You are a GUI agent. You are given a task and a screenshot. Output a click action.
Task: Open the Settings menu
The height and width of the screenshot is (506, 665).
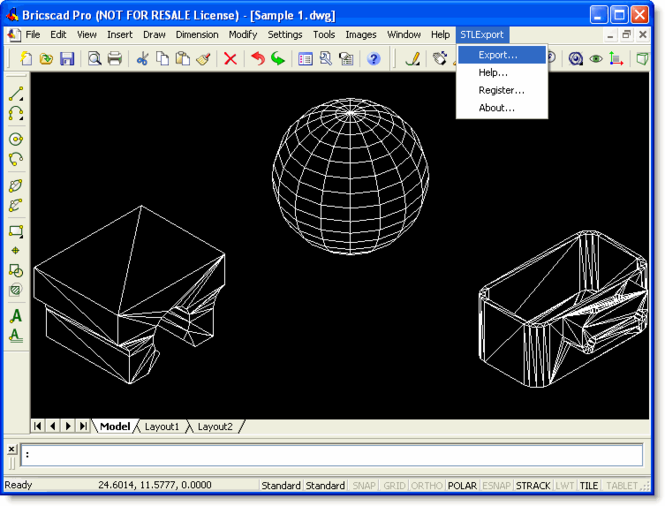pyautogui.click(x=285, y=34)
